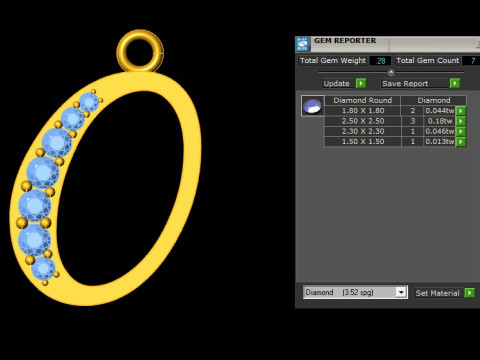Select the 1.50 X 1.50 size cell
The image size is (480, 360).
(x=363, y=142)
